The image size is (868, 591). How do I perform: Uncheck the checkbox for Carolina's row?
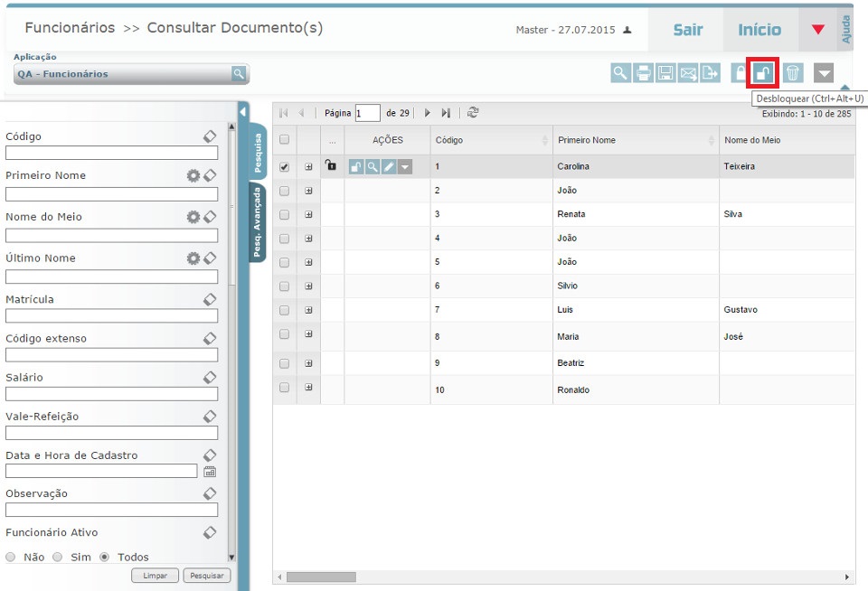285,167
